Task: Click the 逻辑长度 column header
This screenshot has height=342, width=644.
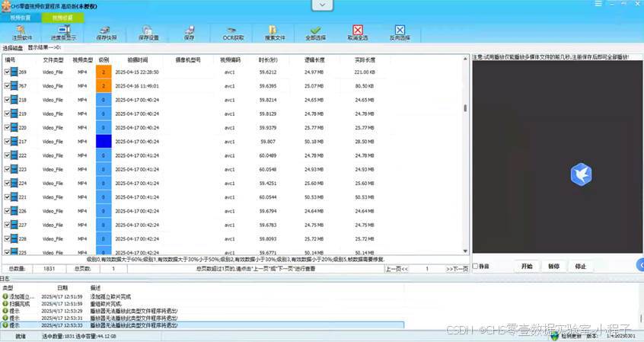Action: [x=314, y=60]
